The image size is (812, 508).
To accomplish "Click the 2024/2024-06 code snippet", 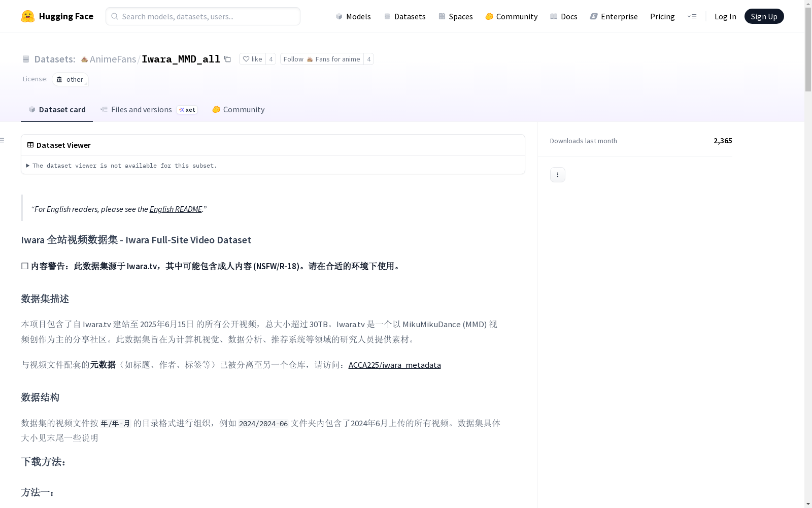I will coord(263,423).
